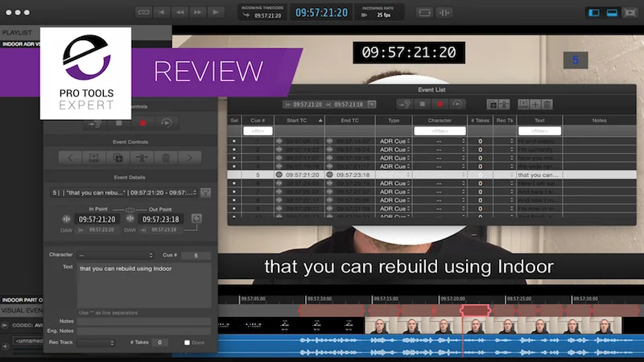Click the review playback button in left panel
The width and height of the screenshot is (644, 362).
[167, 123]
